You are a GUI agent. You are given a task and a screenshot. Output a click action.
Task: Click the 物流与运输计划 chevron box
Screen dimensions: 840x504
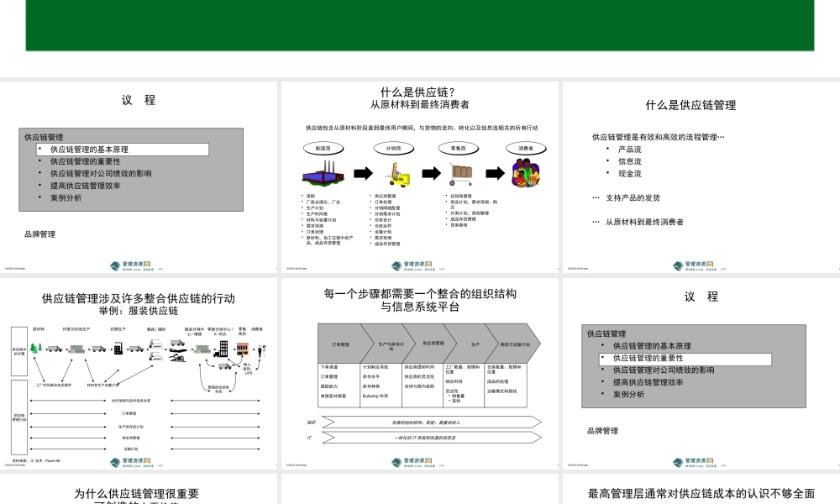click(514, 344)
